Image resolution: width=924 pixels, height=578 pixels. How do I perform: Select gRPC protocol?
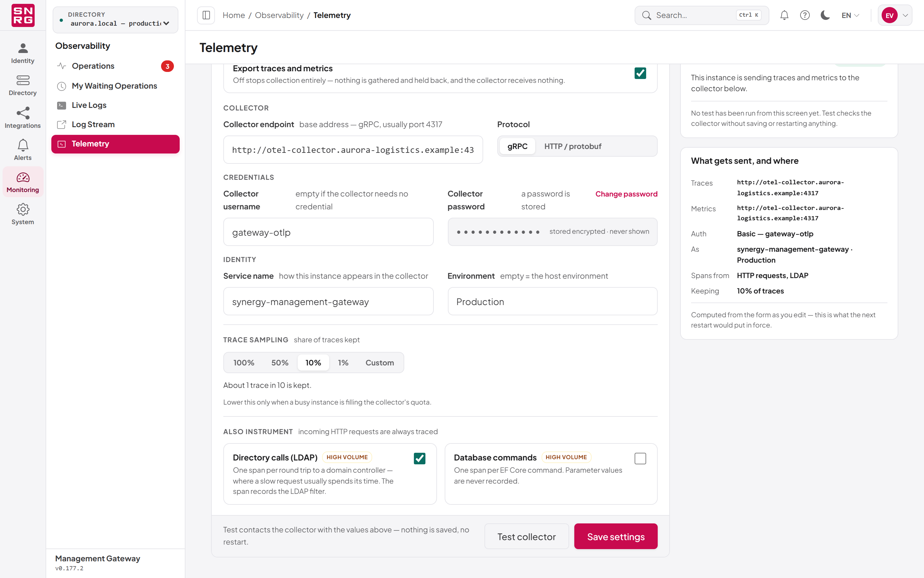(518, 146)
